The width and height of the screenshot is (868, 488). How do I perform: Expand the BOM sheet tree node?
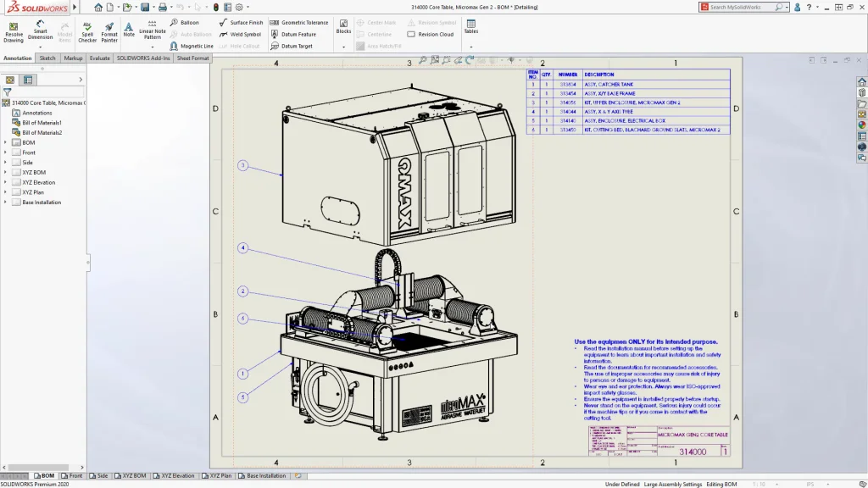point(5,142)
